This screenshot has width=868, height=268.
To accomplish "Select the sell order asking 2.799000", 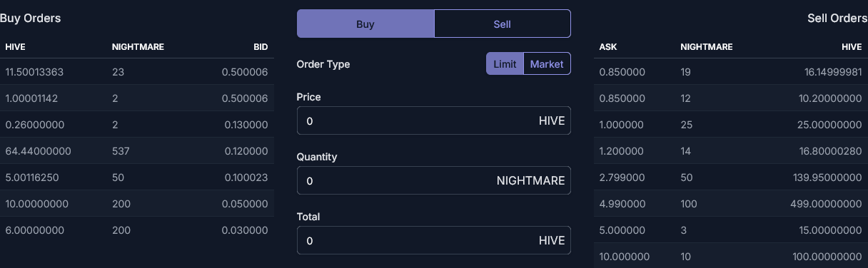I will pyautogui.click(x=731, y=177).
